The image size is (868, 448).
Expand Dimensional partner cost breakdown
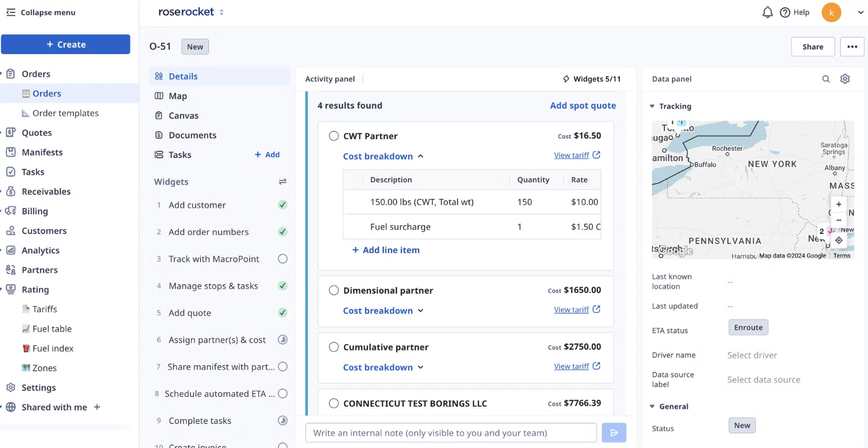tap(384, 310)
